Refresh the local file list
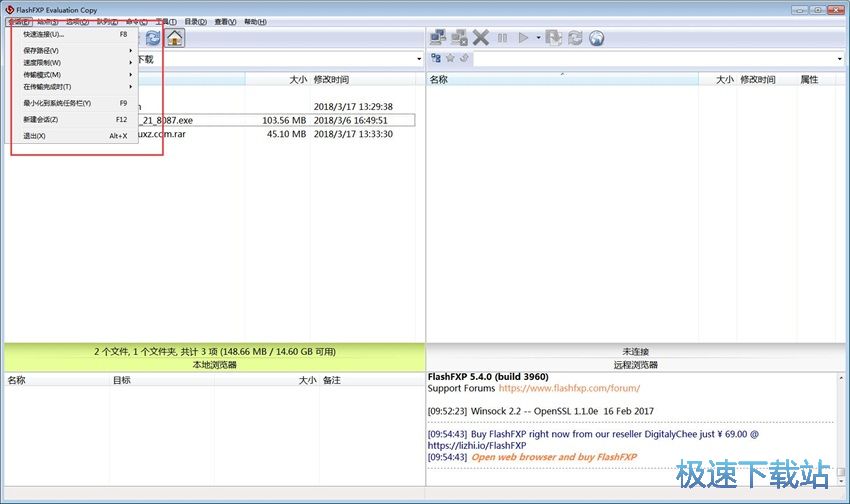Viewport: 850px width, 504px height. (x=153, y=38)
